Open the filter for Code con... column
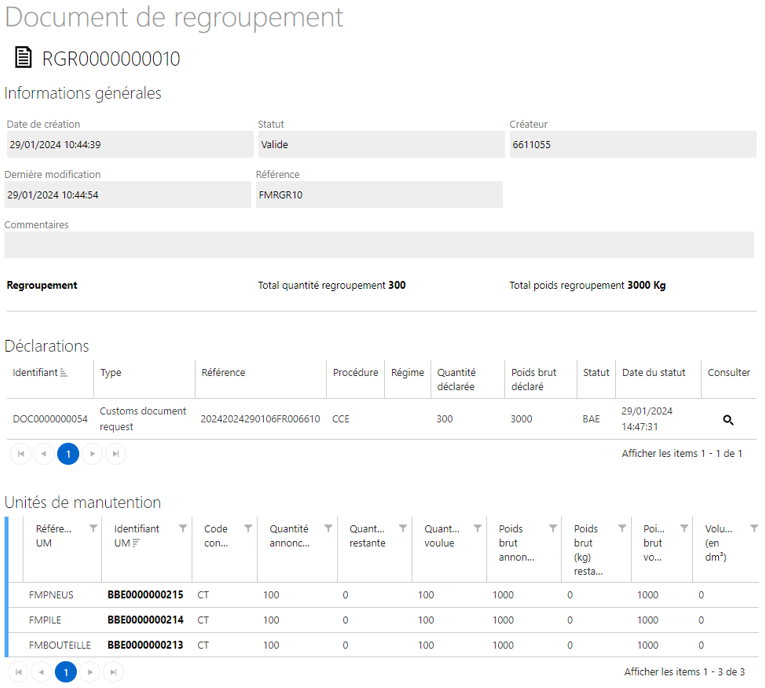This screenshot has height=688, width=765. pos(248,528)
